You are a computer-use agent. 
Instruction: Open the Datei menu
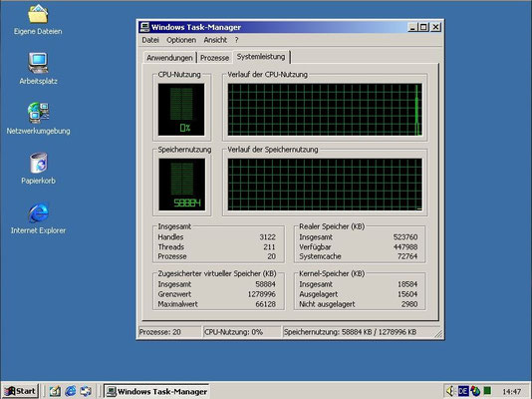tap(150, 40)
